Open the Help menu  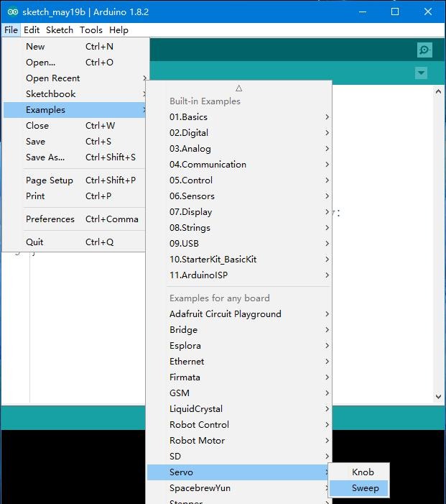coord(119,30)
